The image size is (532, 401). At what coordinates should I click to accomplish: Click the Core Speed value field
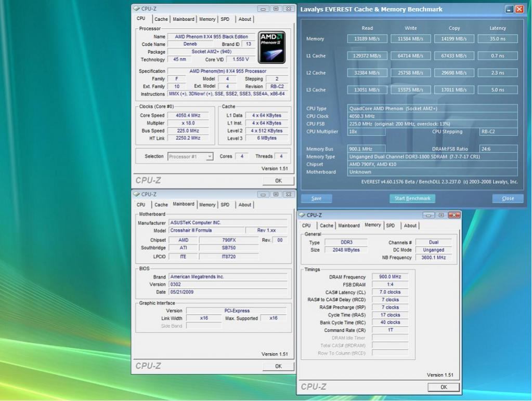pyautogui.click(x=188, y=115)
